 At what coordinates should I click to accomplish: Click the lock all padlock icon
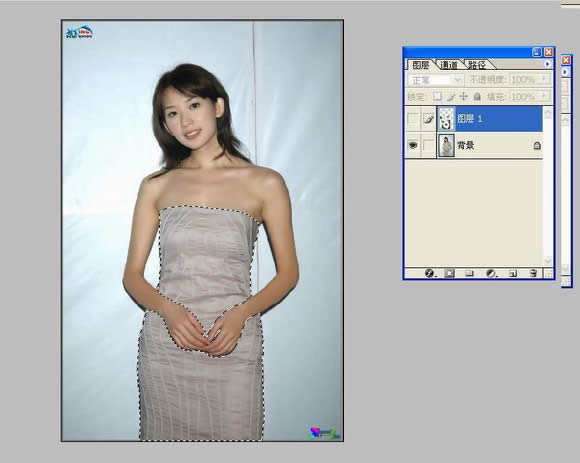click(x=477, y=97)
